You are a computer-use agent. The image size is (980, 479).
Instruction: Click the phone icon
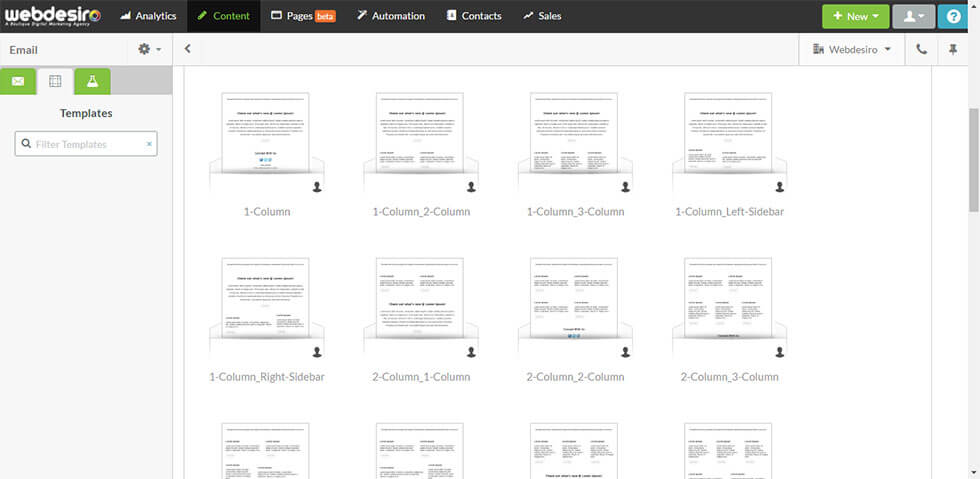(921, 49)
